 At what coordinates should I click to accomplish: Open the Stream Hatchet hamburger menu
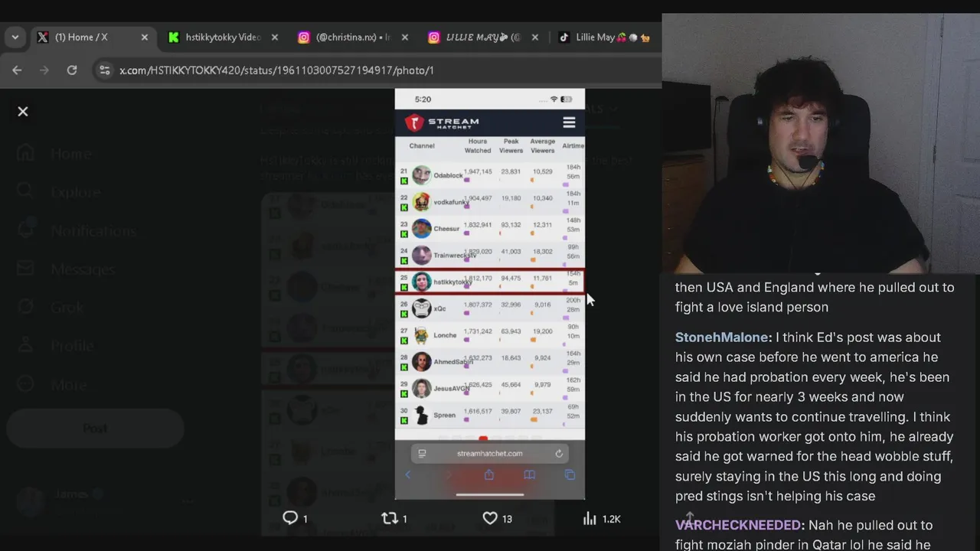point(569,122)
